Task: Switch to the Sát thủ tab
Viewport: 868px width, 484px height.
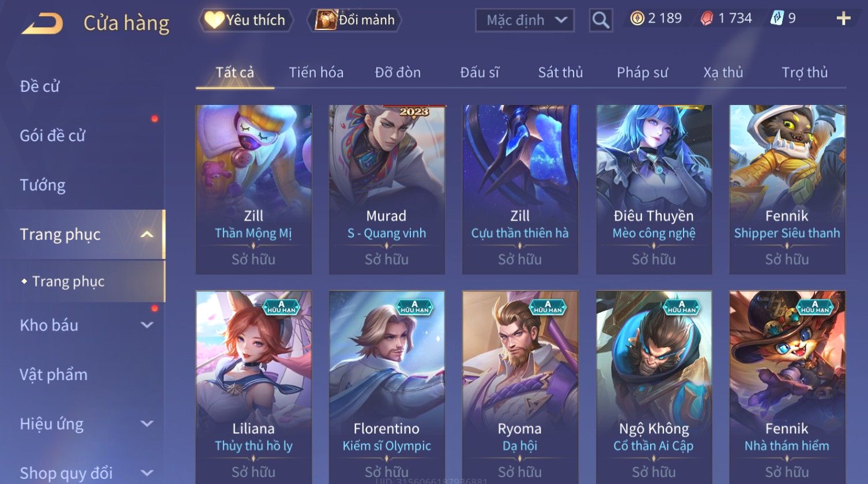Action: tap(560, 73)
